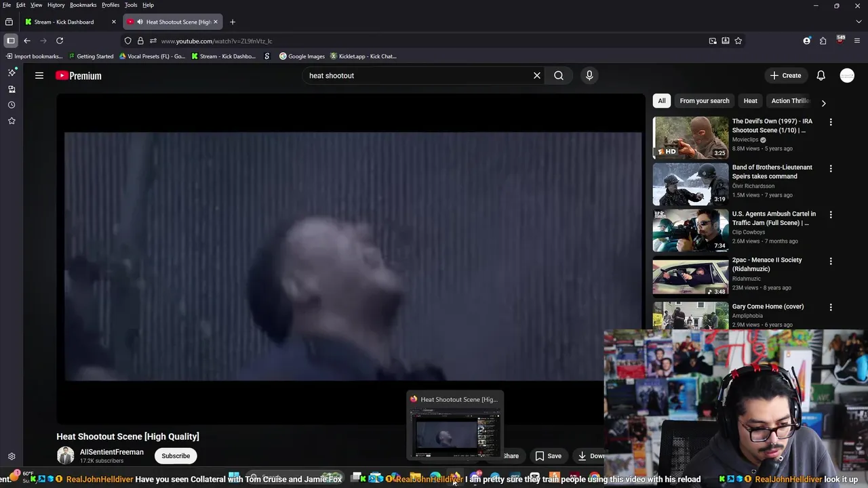The height and width of the screenshot is (488, 868).
Task: Open the site permissions icon in address bar
Action: 153,41
